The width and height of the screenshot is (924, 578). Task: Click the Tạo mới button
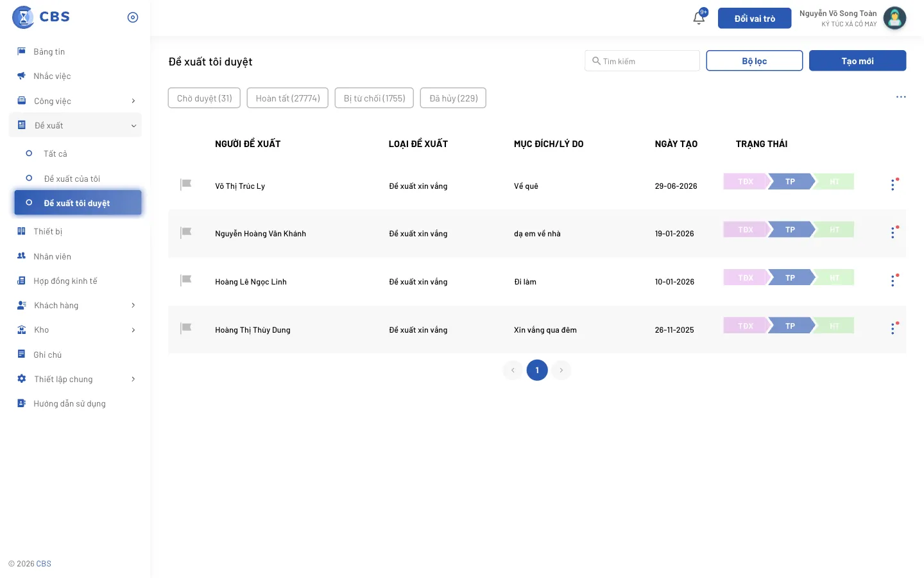857,61
